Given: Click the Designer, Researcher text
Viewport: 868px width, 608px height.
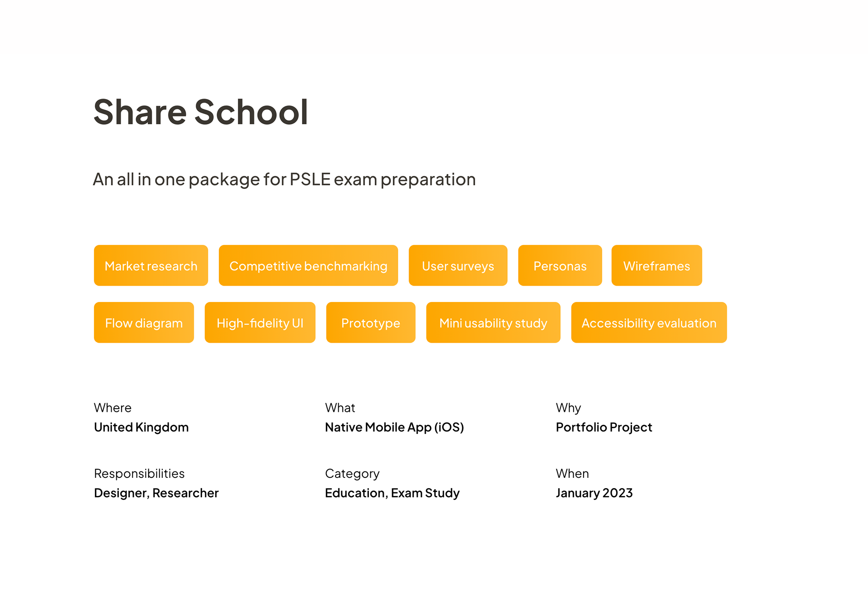Looking at the screenshot, I should pyautogui.click(x=156, y=493).
